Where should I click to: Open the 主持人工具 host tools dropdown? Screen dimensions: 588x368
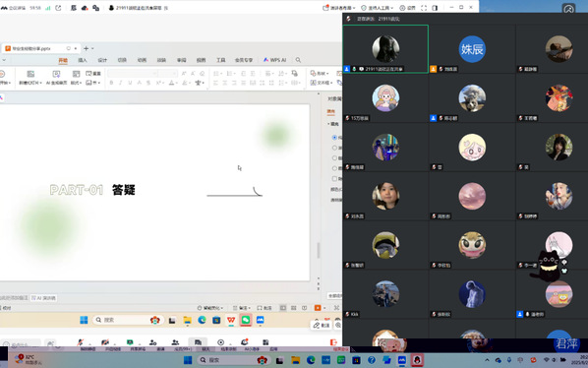click(378, 8)
